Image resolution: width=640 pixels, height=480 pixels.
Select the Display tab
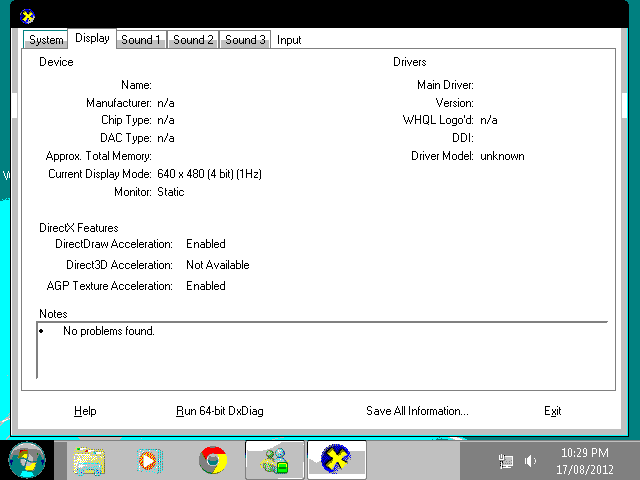tap(92, 38)
